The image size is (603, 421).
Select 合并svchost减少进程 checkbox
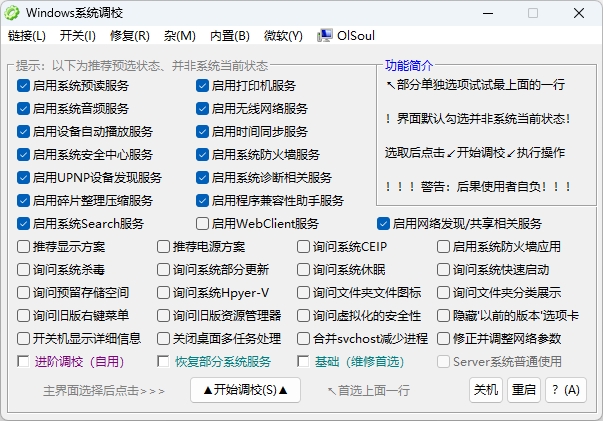[304, 338]
